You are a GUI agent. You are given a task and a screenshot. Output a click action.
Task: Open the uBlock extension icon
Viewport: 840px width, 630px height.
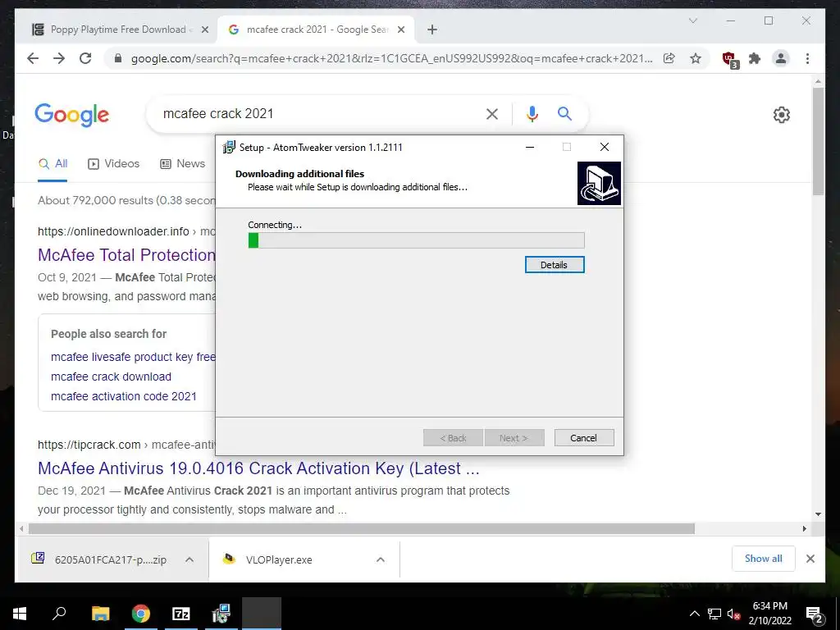point(730,59)
